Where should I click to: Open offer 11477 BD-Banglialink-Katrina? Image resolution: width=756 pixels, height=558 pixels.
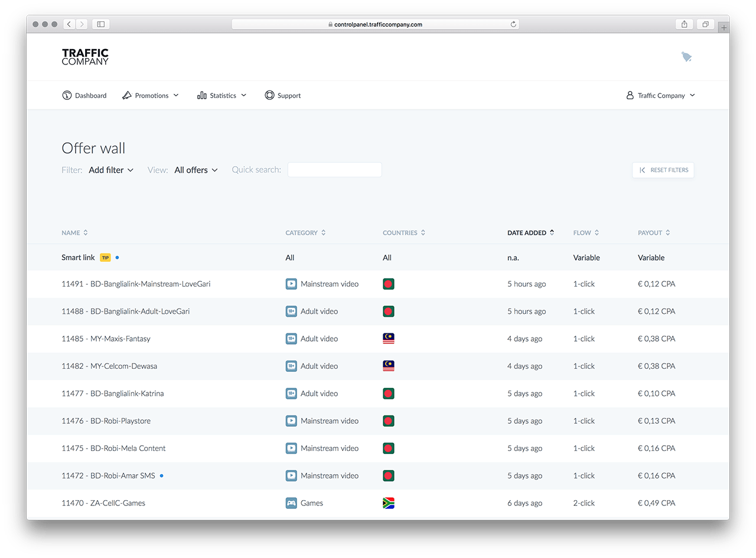[x=113, y=393]
